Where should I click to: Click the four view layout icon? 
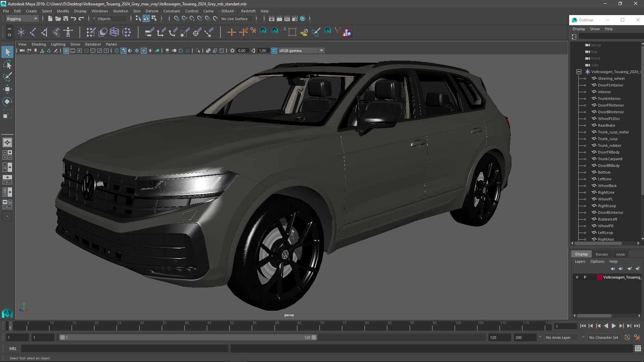point(7,155)
